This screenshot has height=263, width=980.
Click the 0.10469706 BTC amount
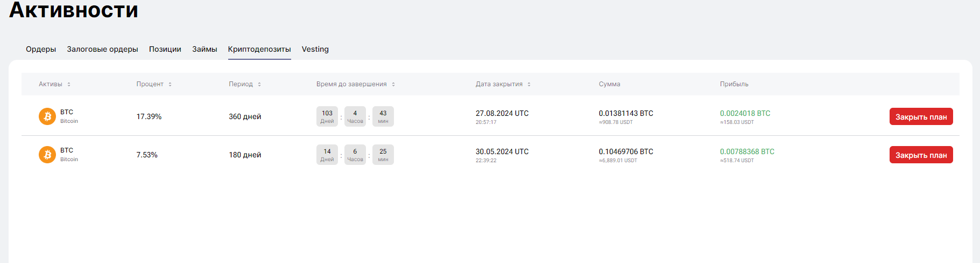tap(626, 151)
